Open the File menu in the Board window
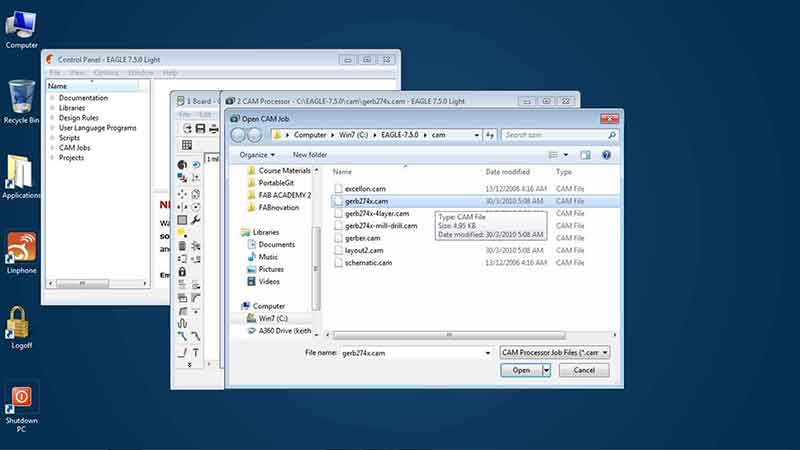The height and width of the screenshot is (450, 800). pos(185,114)
